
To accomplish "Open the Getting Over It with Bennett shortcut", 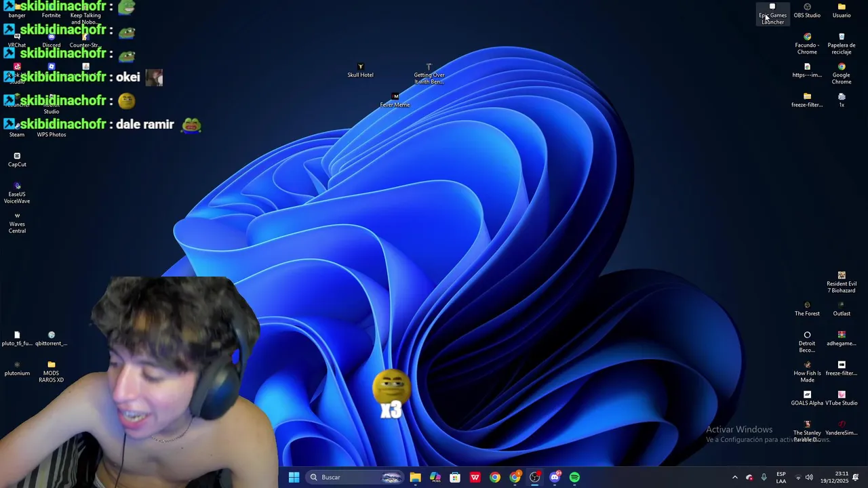I will tap(429, 74).
